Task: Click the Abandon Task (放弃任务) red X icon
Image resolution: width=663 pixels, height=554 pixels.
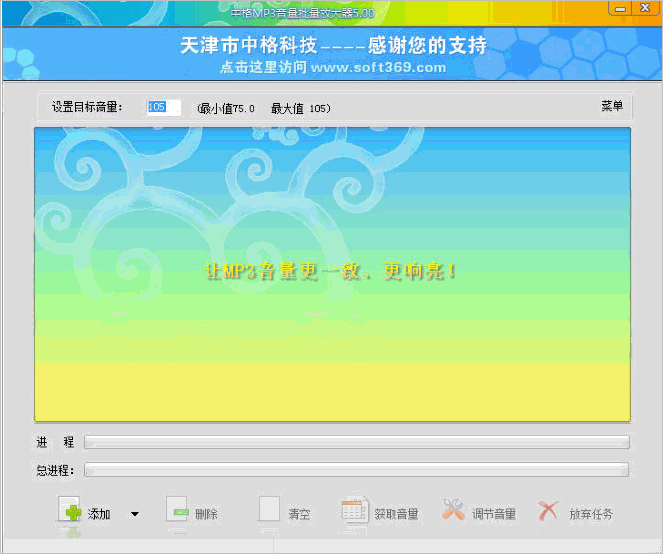Action: pyautogui.click(x=548, y=510)
